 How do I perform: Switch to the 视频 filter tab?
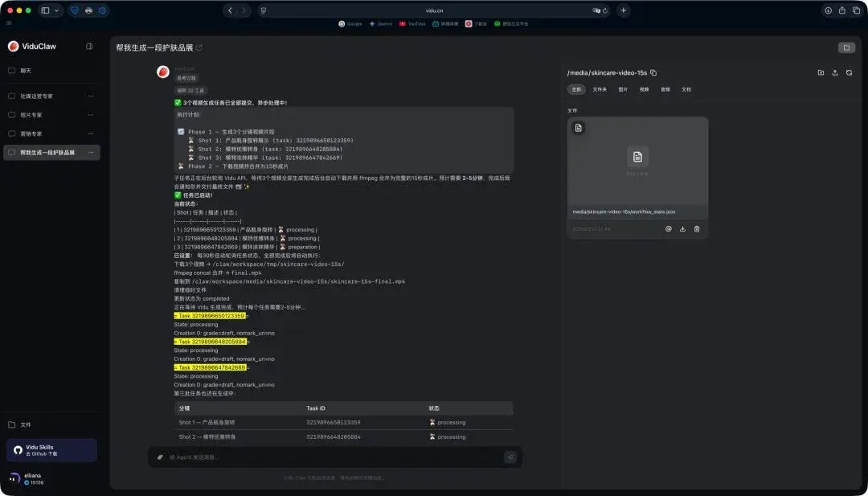[x=645, y=89]
